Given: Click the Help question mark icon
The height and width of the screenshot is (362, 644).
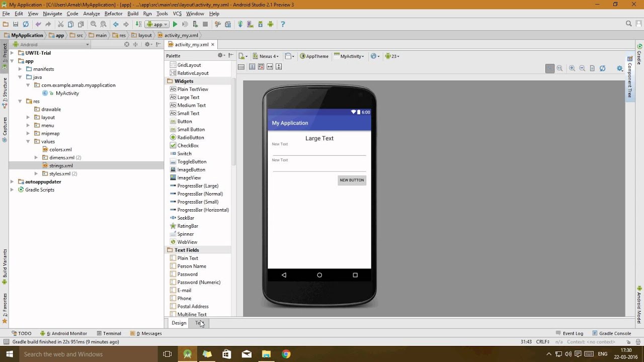Looking at the screenshot, I should [283, 24].
